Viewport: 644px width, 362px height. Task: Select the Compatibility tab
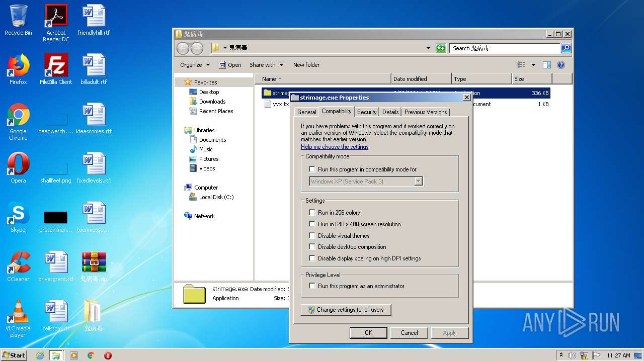(337, 111)
